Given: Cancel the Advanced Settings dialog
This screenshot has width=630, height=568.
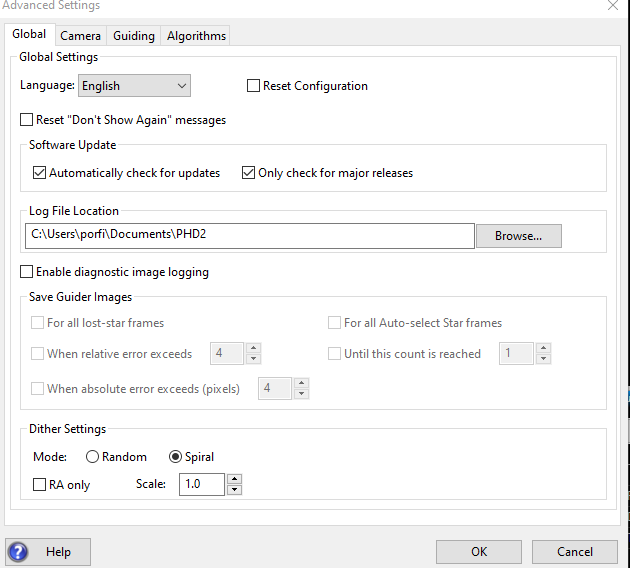Looking at the screenshot, I should pyautogui.click(x=574, y=551).
